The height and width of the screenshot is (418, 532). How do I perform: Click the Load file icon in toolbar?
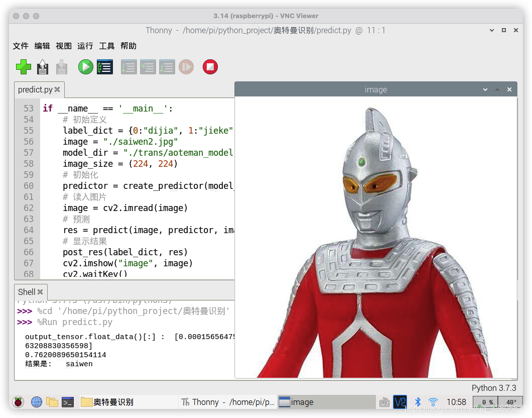43,66
